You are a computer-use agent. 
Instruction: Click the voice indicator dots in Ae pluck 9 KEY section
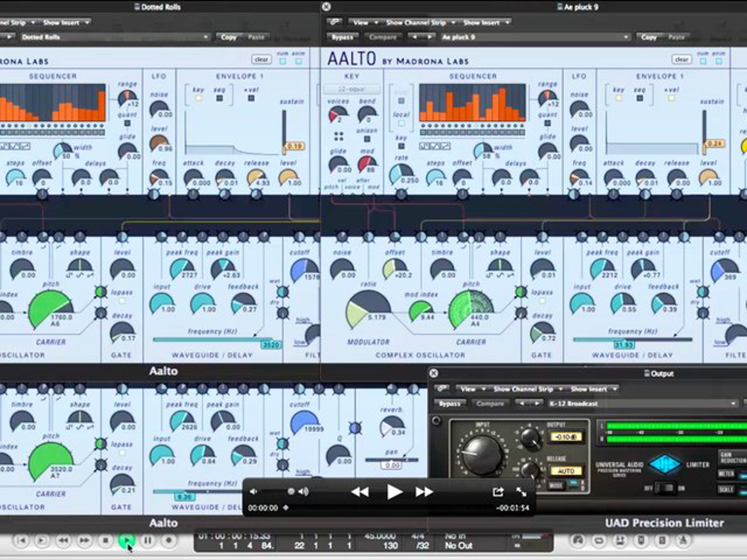[x=339, y=136]
